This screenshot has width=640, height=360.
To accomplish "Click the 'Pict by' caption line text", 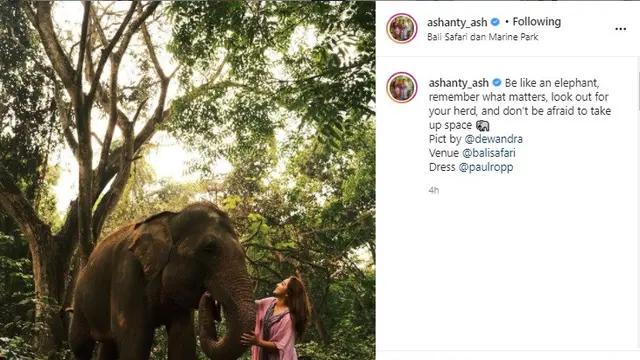I will 445,139.
